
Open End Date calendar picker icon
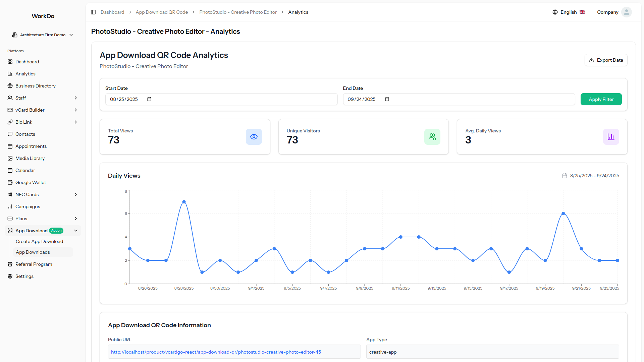tap(387, 99)
